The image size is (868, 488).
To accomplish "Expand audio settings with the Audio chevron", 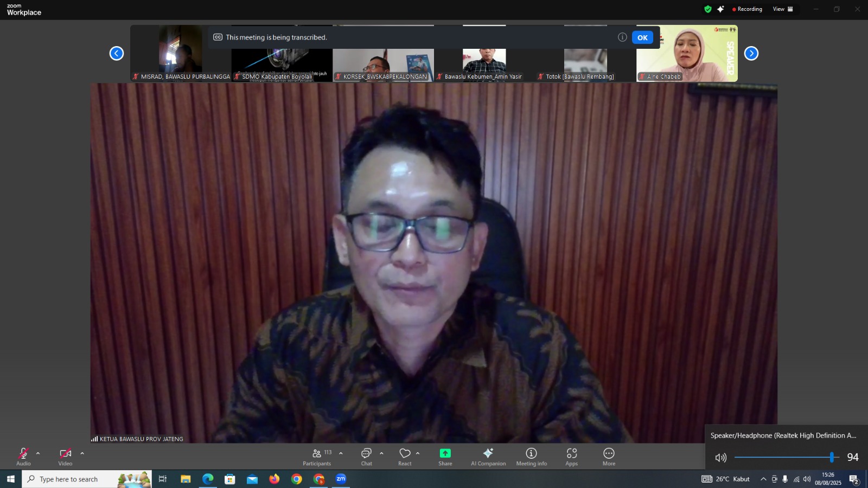I will pyautogui.click(x=37, y=453).
